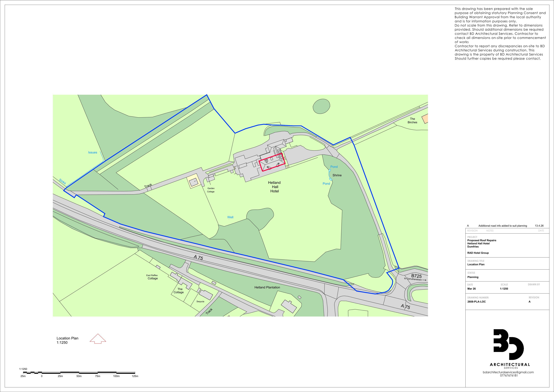The height and width of the screenshot is (392, 554).
Task: Select the 'The Birches' property label
Action: (412, 120)
